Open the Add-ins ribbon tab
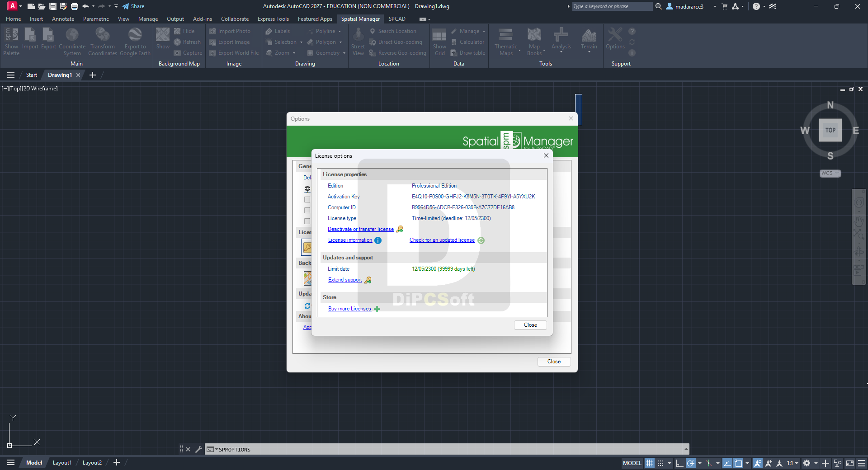Screen dimensions: 868x470 tap(203, 19)
